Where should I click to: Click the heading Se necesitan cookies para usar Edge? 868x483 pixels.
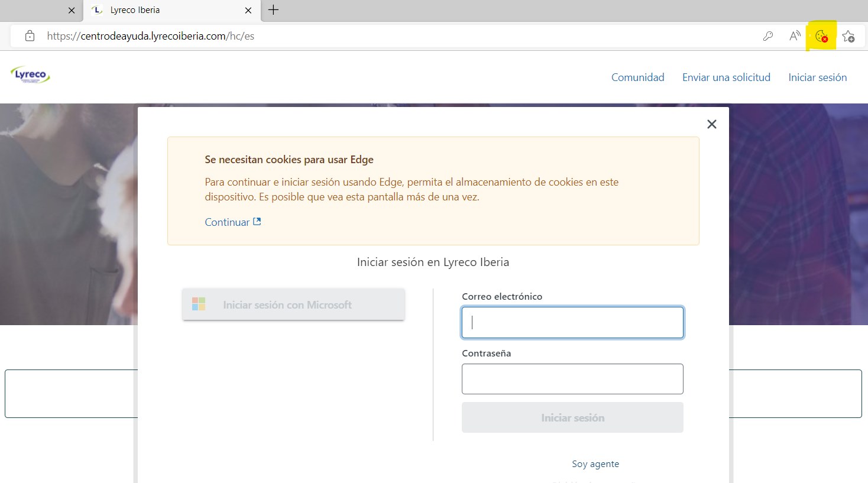point(289,160)
